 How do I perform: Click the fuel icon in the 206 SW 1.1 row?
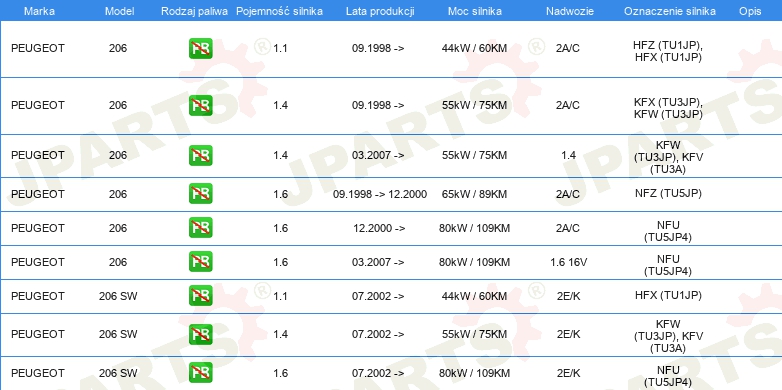pyautogui.click(x=200, y=295)
